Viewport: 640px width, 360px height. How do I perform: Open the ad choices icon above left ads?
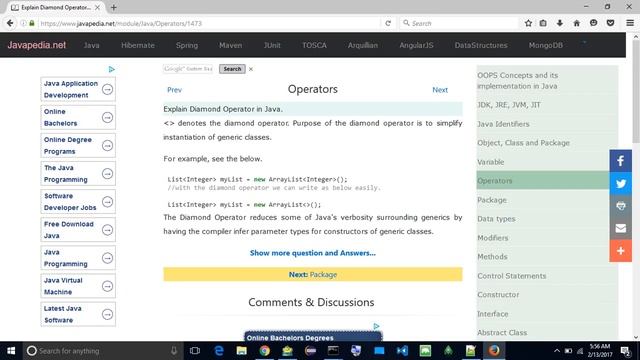point(111,69)
